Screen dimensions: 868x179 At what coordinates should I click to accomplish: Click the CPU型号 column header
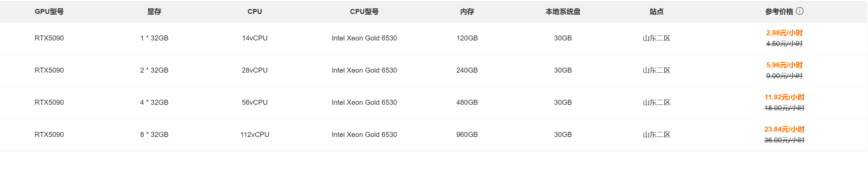click(364, 12)
